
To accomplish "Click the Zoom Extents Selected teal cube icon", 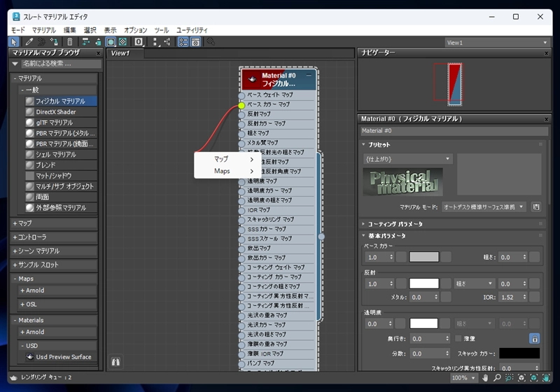I will 534,378.
